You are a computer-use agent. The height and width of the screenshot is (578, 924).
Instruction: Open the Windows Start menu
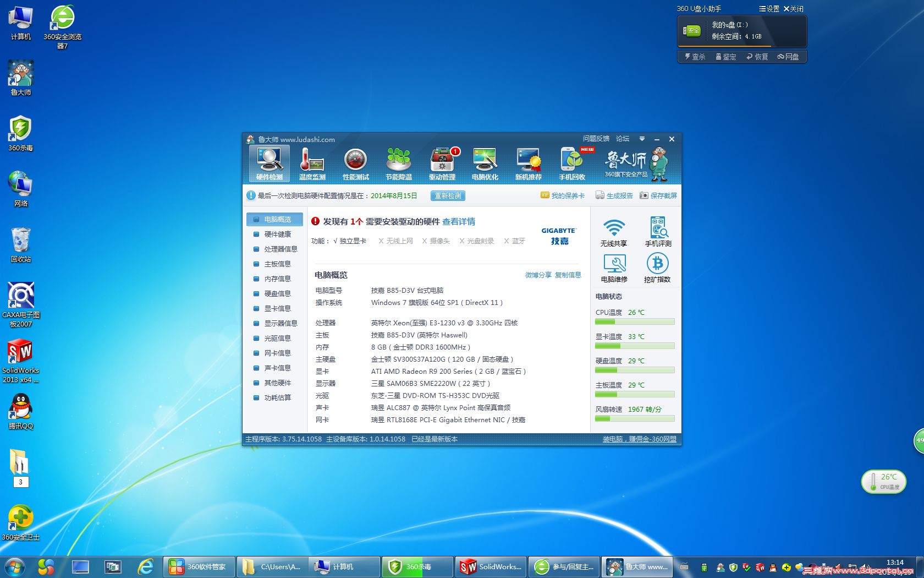(x=14, y=566)
